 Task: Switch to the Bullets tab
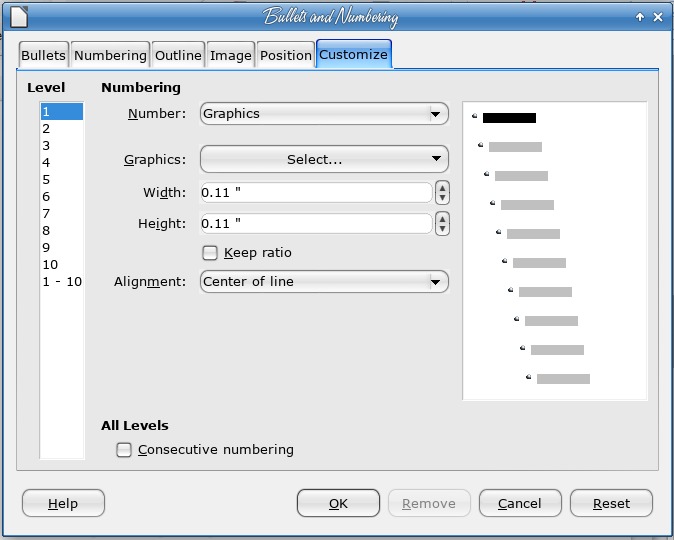[x=43, y=55]
